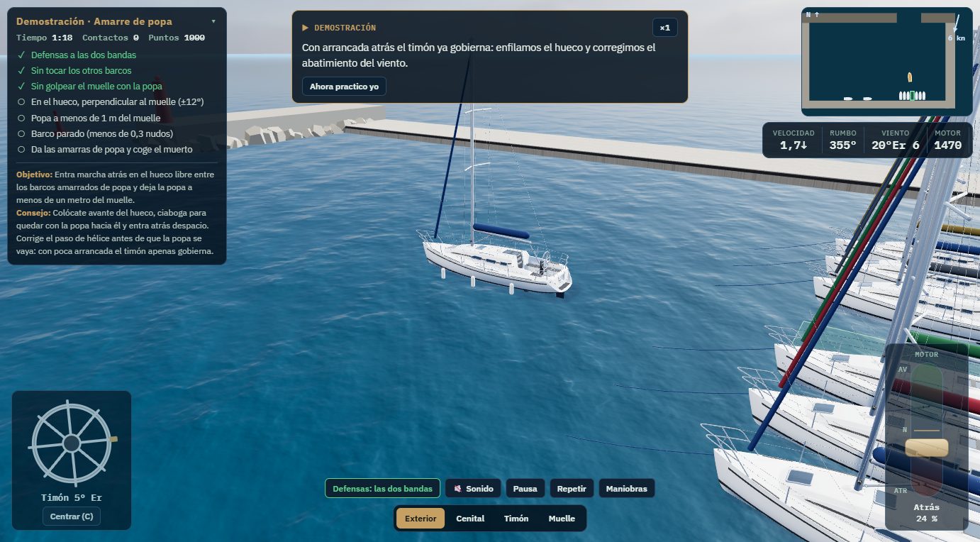Click the 'Puntos 1000' score
This screenshot has height=542, width=980.
tap(177, 38)
